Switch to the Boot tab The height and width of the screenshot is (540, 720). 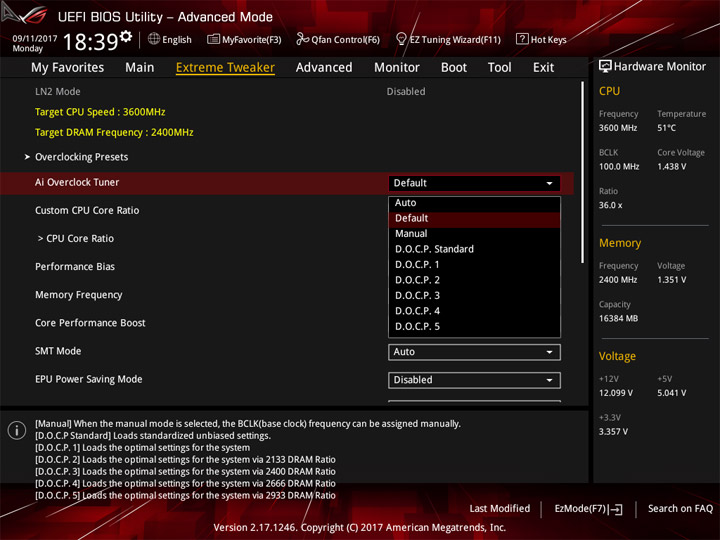(454, 68)
